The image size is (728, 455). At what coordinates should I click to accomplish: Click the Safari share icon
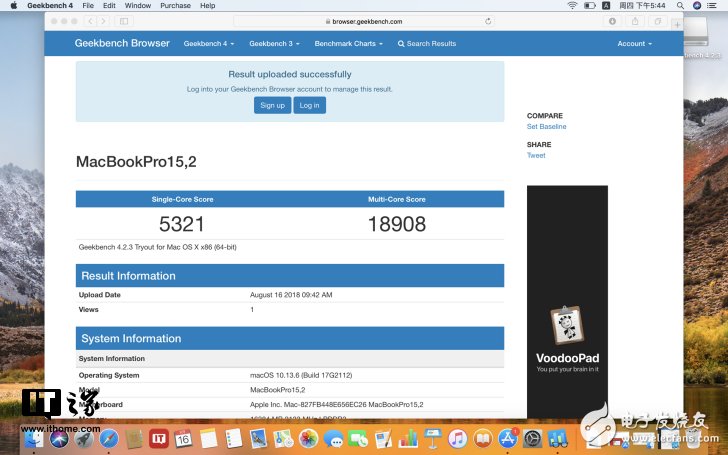(x=634, y=20)
